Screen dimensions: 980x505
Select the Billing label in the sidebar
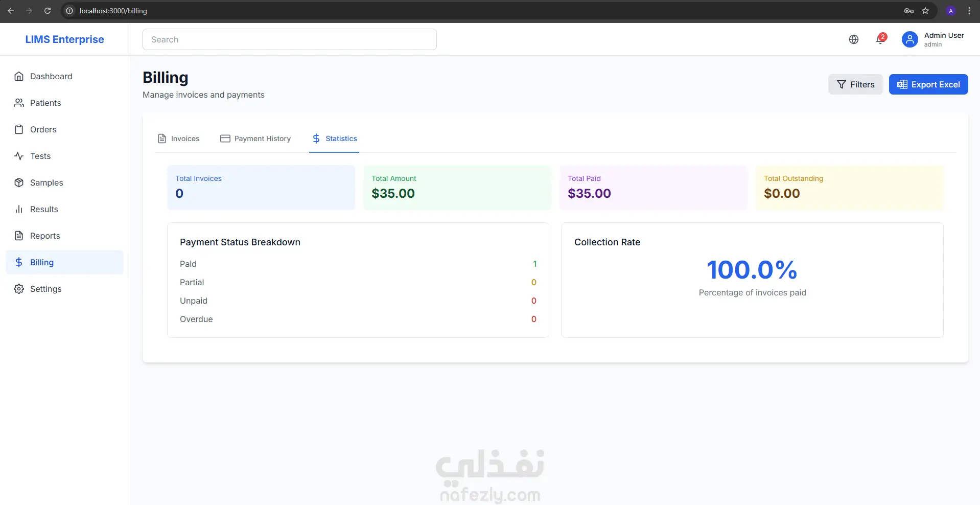point(42,262)
